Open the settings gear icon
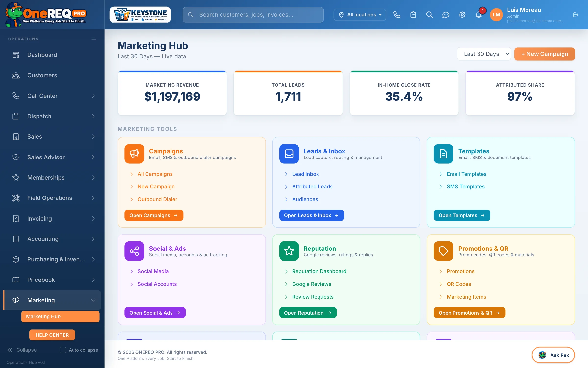Image resolution: width=588 pixels, height=368 pixels. (x=462, y=15)
